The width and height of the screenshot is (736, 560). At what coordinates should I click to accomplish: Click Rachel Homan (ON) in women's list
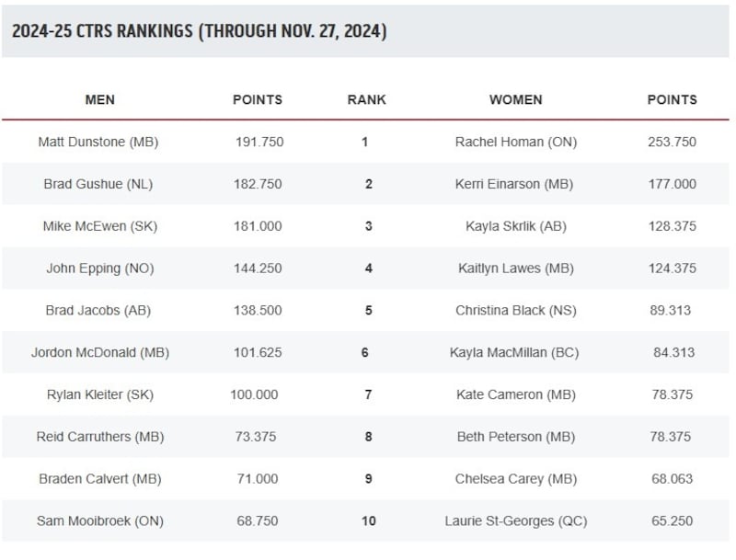(516, 142)
